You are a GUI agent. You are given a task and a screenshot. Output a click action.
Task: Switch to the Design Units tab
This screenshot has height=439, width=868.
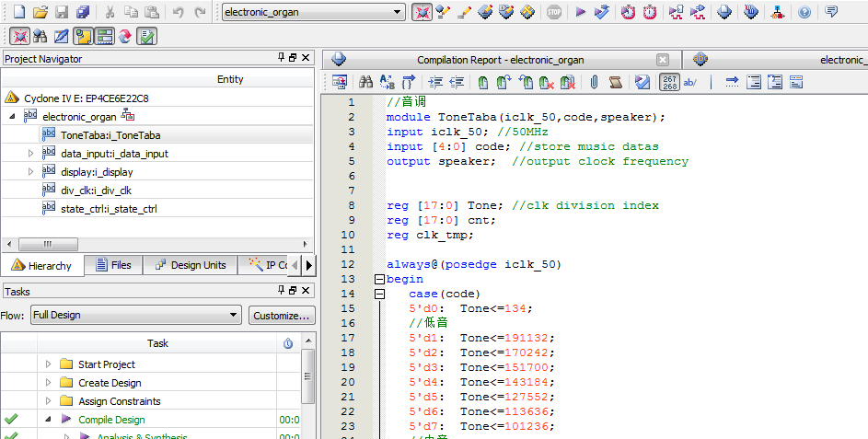pyautogui.click(x=190, y=265)
